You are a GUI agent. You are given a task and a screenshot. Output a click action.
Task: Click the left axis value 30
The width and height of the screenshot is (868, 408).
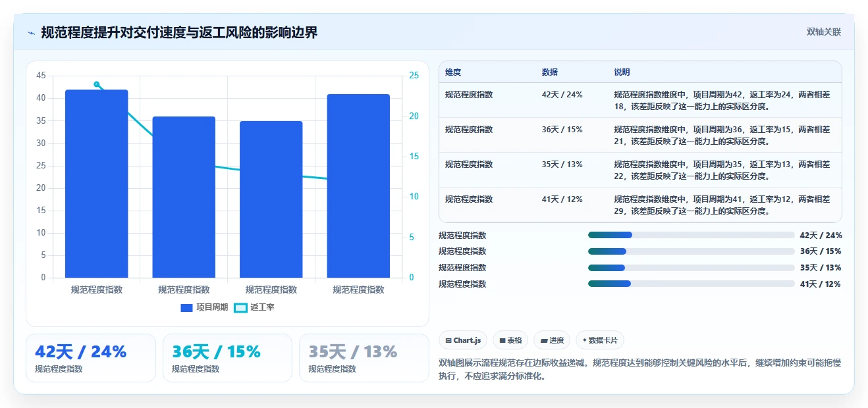(x=41, y=143)
